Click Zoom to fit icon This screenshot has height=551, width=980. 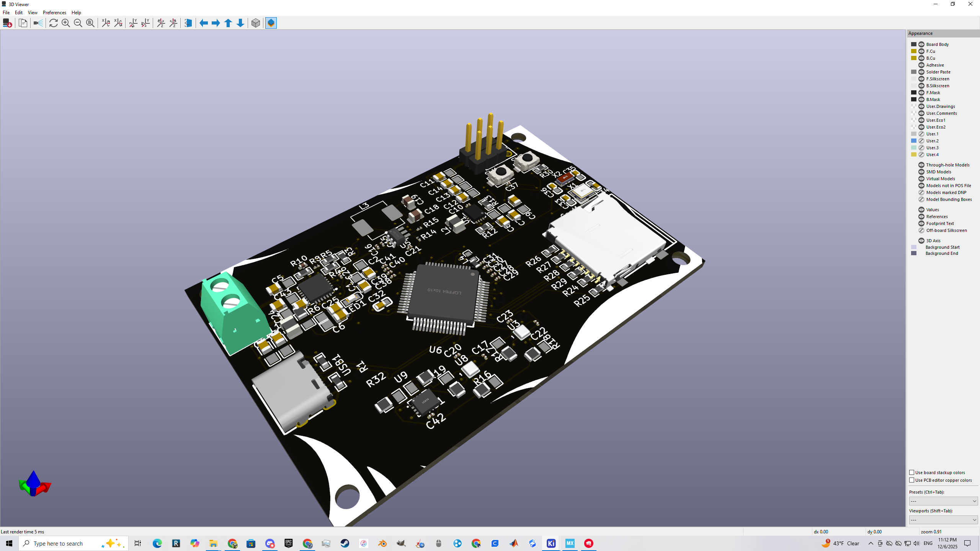(90, 23)
